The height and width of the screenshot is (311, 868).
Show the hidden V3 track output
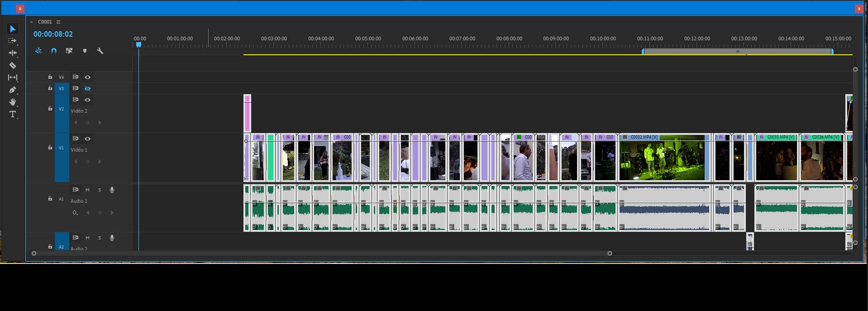[88, 89]
